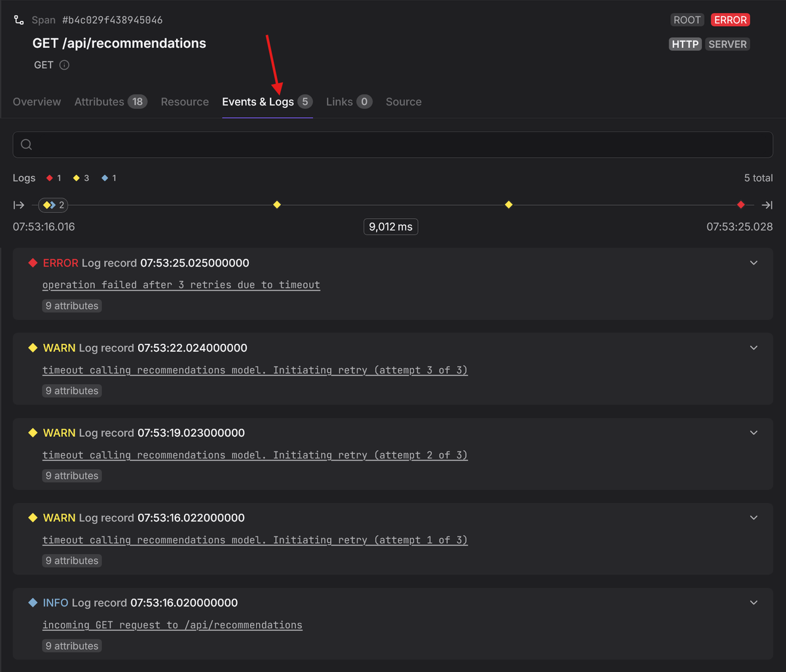
Task: Switch to the Attributes tab
Action: (111, 102)
